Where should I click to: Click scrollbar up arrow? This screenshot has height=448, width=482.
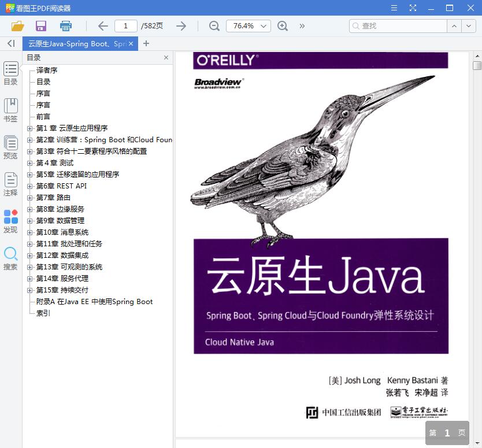click(x=477, y=56)
